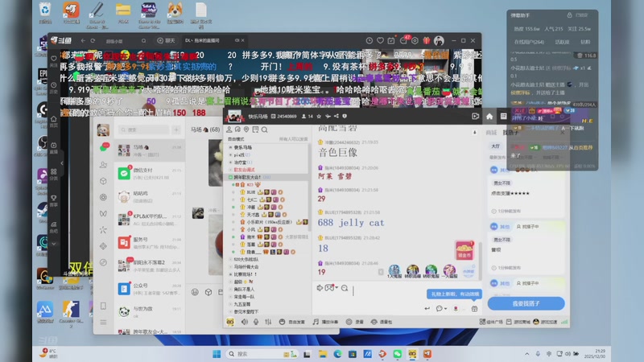Open the watch history clock icon in Douyu header
The height and width of the screenshot is (362, 644).
click(x=369, y=41)
